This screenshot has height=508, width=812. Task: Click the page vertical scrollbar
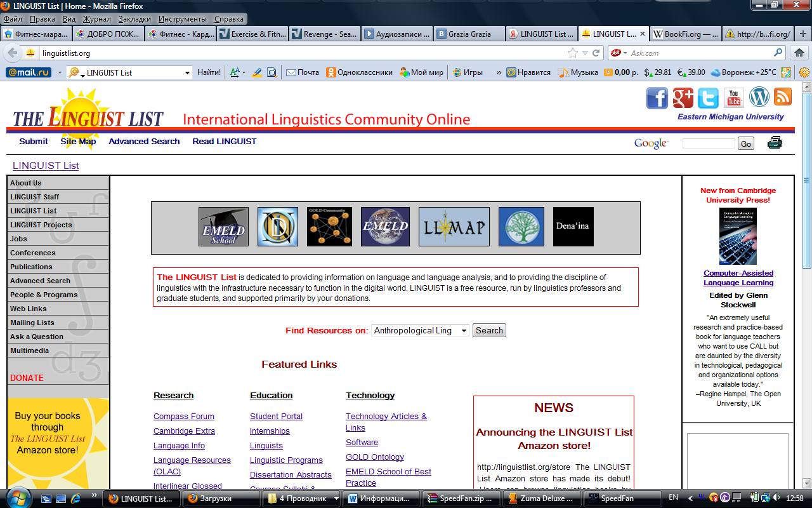806,284
